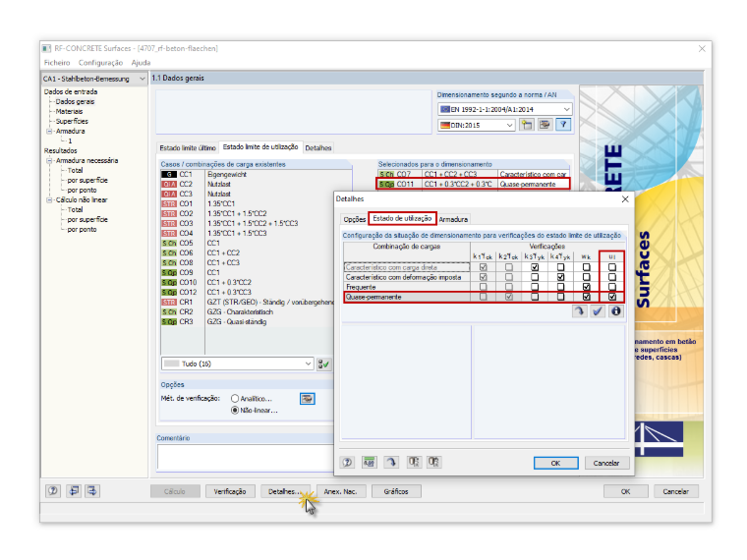Click Cancelar in the Detalhes dialog
747x560 pixels.
point(606,463)
